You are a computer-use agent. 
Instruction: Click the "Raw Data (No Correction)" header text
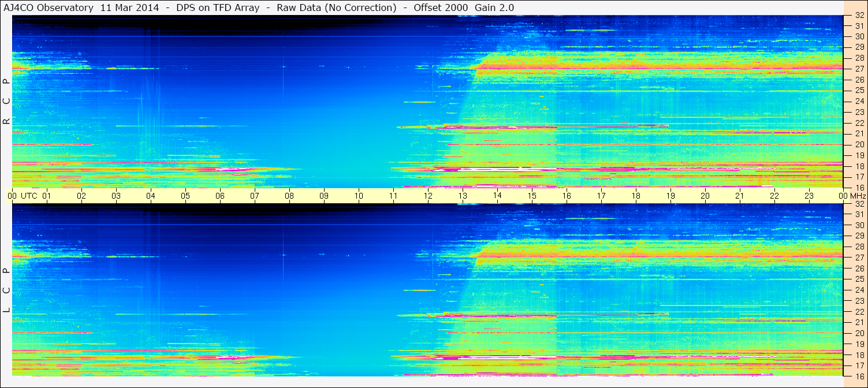(337, 8)
